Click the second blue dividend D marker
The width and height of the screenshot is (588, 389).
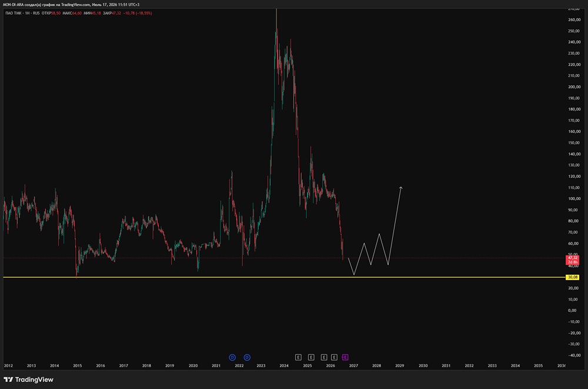(x=247, y=357)
